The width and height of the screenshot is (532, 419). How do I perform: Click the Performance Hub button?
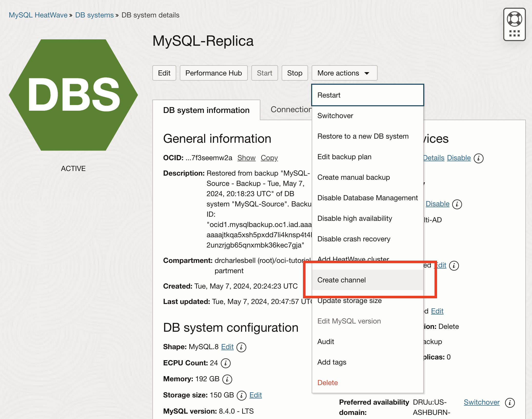(x=213, y=73)
